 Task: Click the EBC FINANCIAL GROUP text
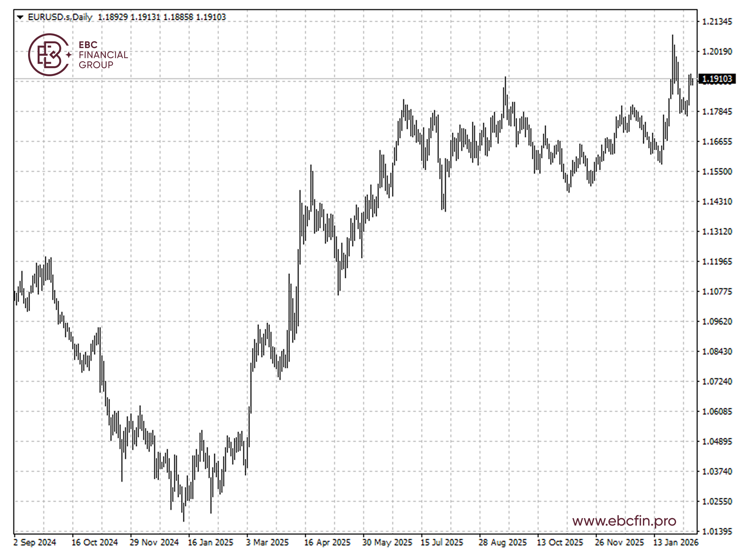103,55
